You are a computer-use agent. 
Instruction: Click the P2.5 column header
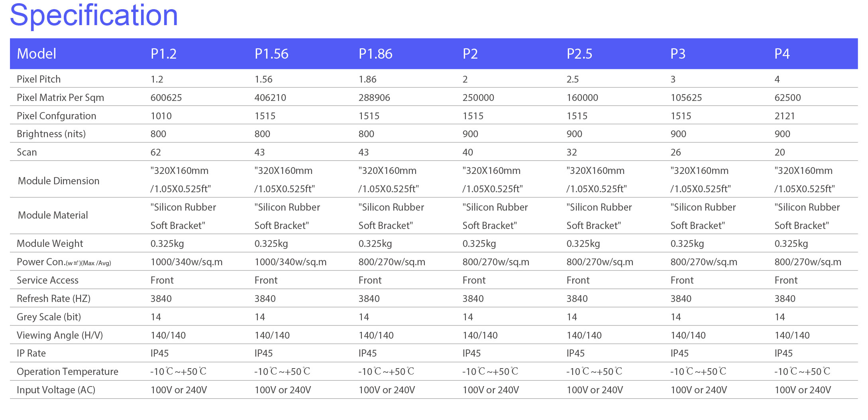pyautogui.click(x=579, y=54)
